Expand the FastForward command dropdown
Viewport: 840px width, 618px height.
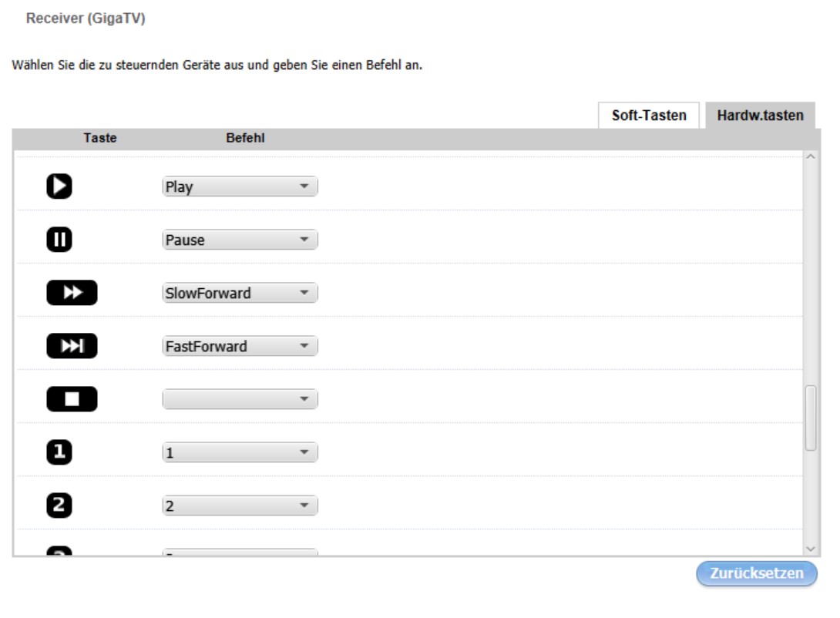coord(240,346)
